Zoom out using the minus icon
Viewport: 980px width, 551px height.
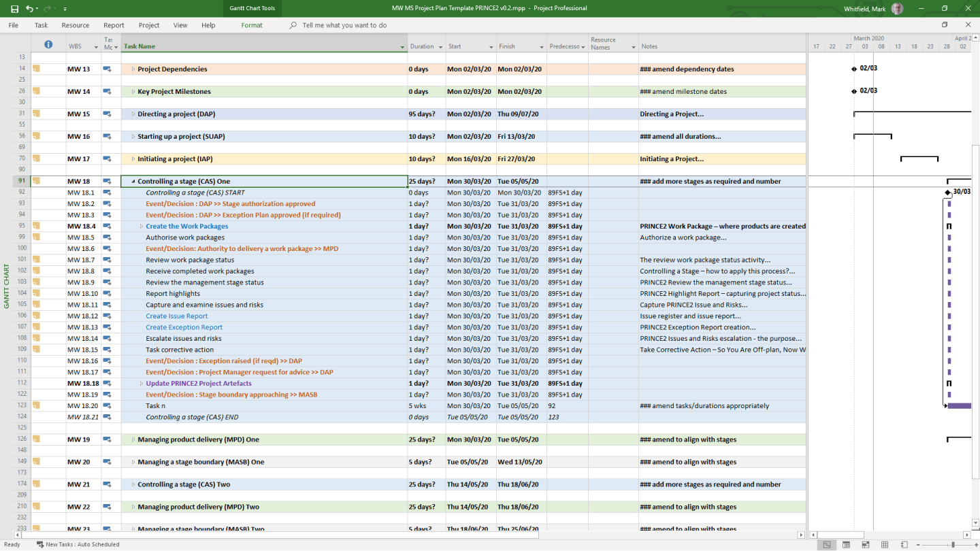point(918,544)
